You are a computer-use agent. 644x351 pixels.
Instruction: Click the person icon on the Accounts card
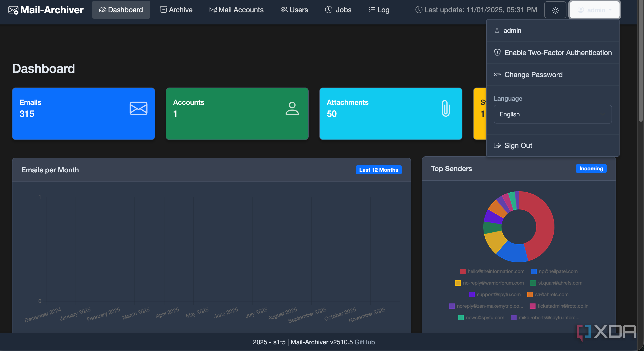click(292, 108)
